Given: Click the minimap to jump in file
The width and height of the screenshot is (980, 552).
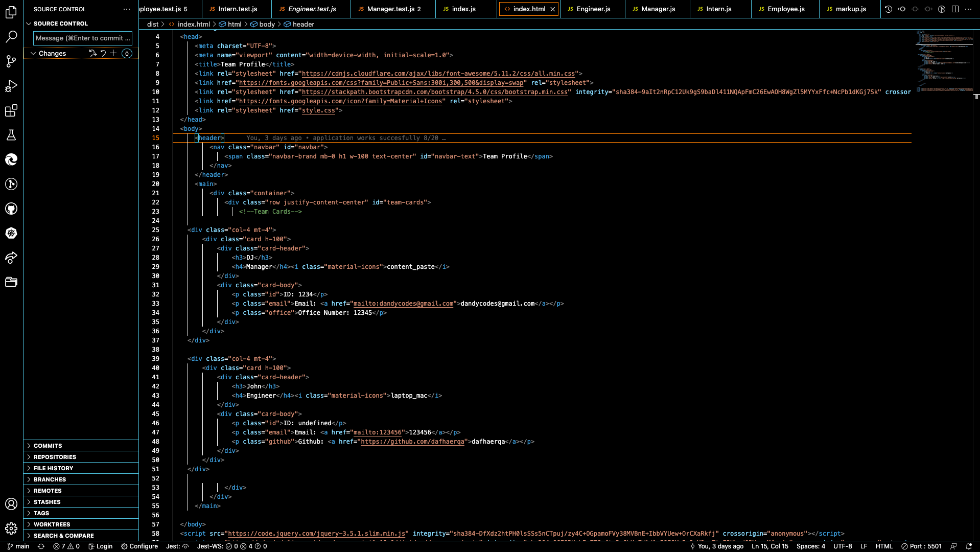Looking at the screenshot, I should [943, 61].
